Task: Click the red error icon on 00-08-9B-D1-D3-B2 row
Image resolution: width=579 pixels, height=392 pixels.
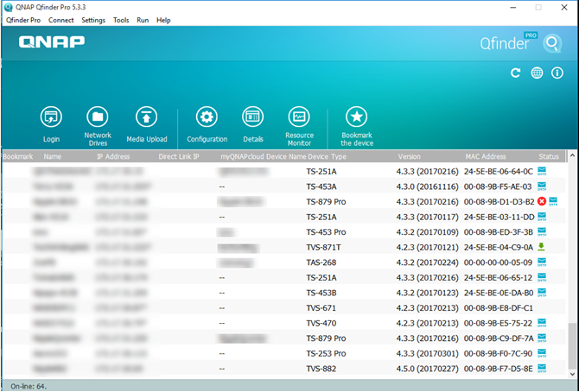Action: click(x=542, y=201)
